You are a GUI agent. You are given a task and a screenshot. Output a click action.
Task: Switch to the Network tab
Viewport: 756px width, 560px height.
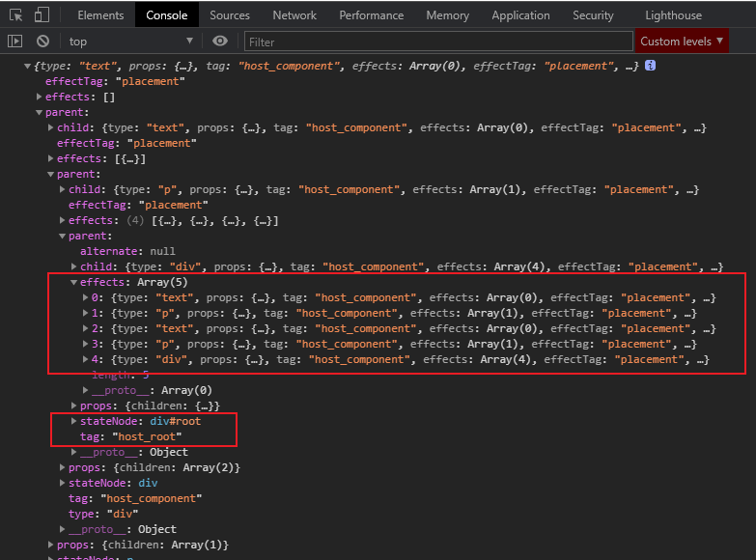[x=294, y=15]
